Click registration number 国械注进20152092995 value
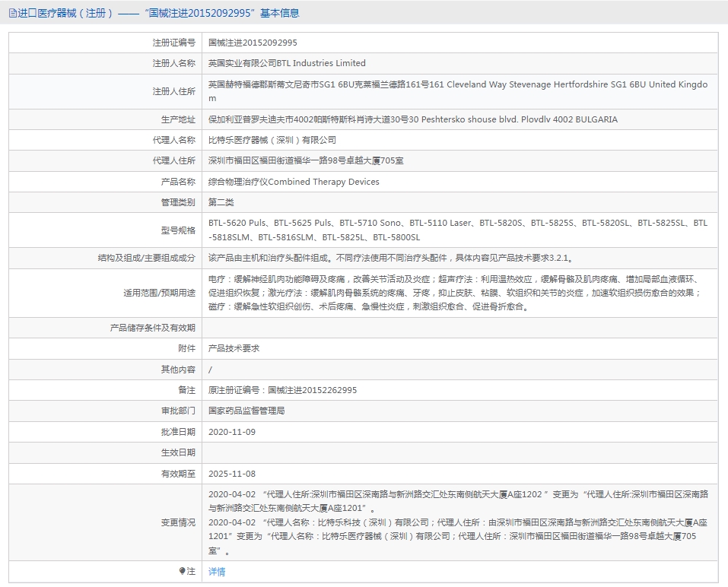 click(253, 43)
